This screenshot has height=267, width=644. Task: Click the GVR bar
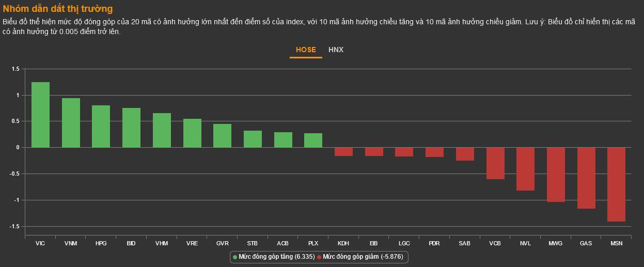point(222,136)
